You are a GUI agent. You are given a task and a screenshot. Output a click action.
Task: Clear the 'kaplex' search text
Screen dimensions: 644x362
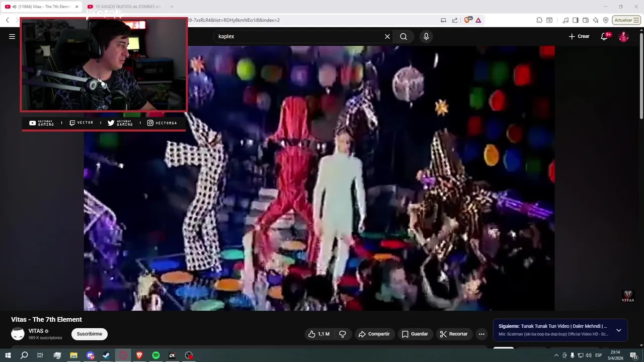point(387,36)
